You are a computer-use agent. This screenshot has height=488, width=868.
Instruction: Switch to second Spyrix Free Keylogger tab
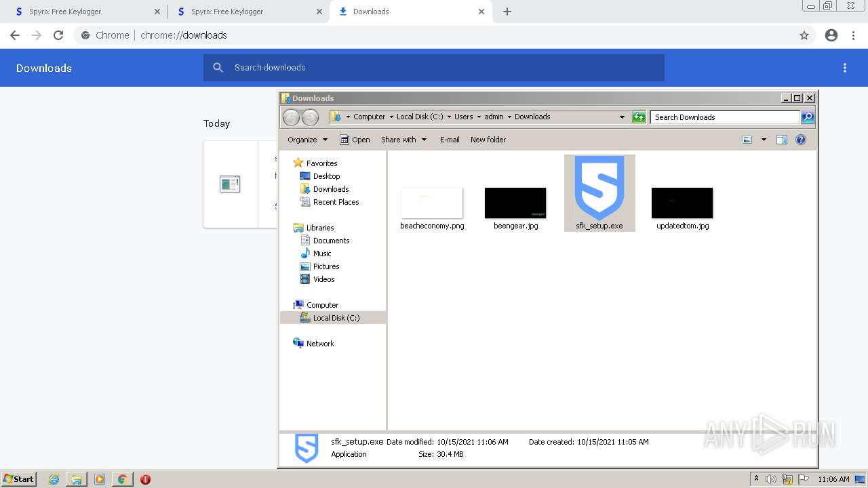pos(250,12)
